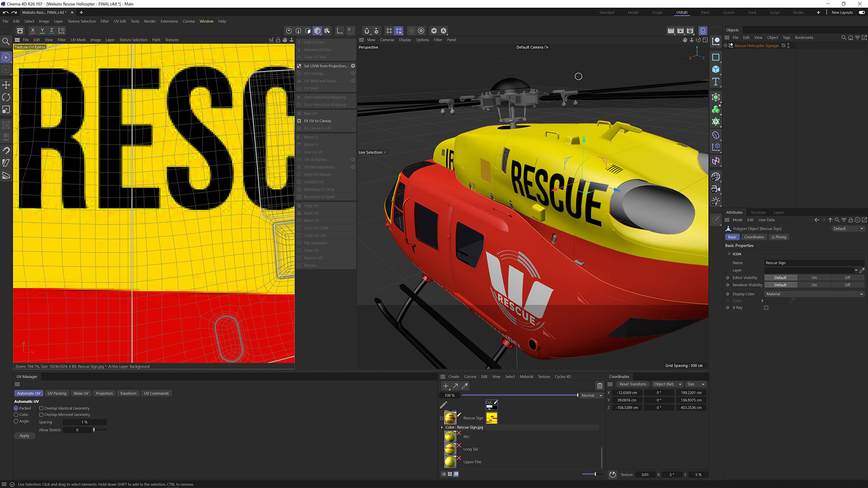The height and width of the screenshot is (488, 868).
Task: Open the Normal blend mode dropdown
Action: (592, 395)
